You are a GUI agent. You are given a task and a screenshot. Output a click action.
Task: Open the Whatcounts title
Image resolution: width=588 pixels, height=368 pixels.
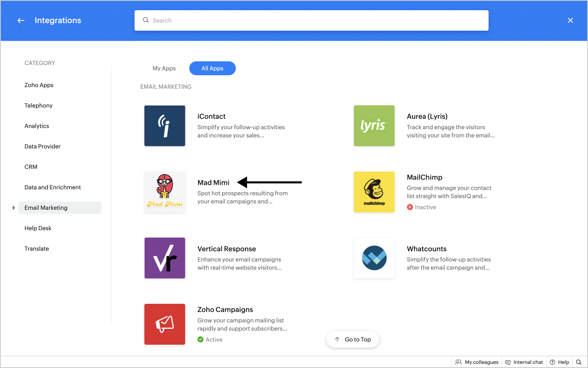pyautogui.click(x=427, y=249)
